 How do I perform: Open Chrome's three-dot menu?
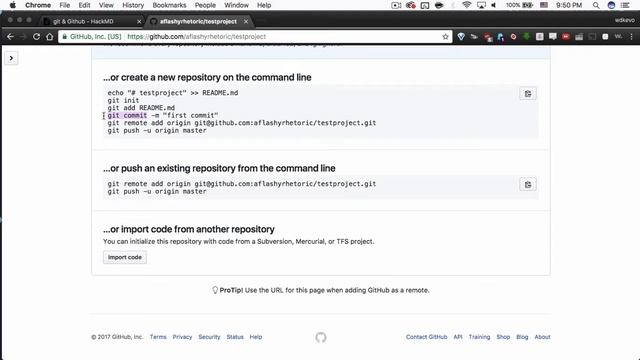[x=631, y=37]
